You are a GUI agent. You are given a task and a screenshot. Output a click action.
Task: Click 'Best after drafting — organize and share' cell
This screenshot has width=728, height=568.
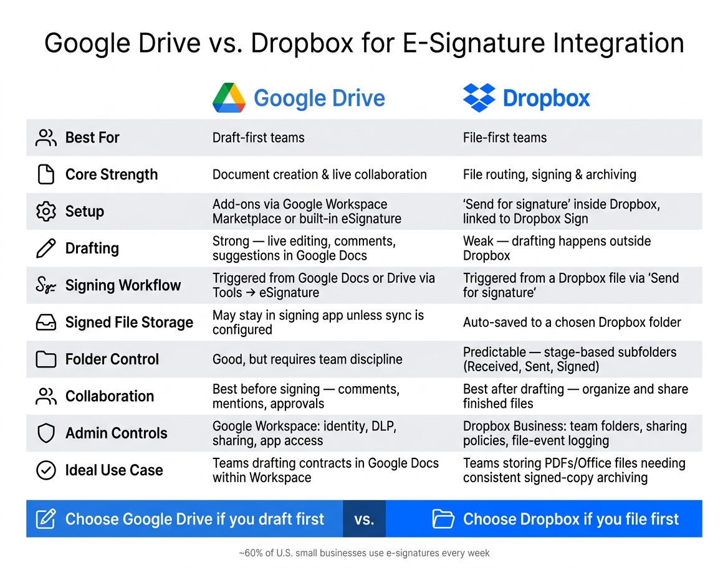(575, 396)
